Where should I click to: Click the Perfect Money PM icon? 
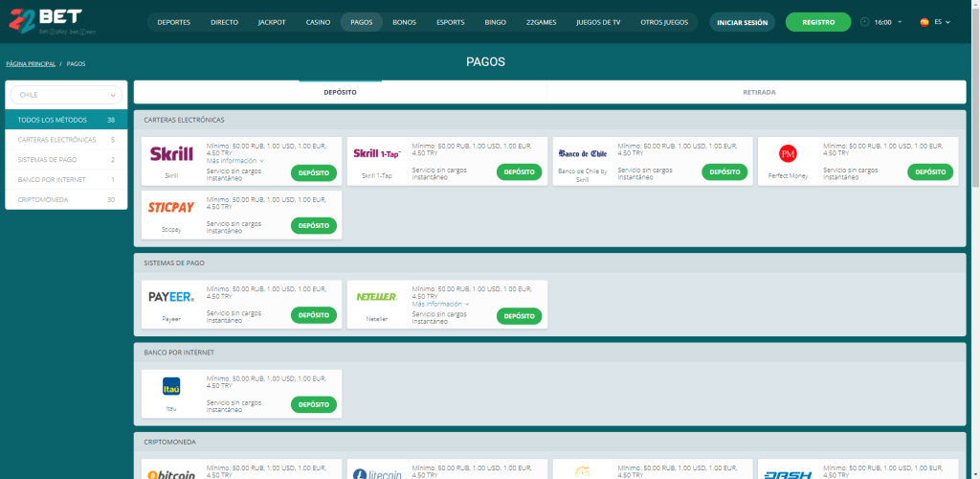click(x=788, y=153)
